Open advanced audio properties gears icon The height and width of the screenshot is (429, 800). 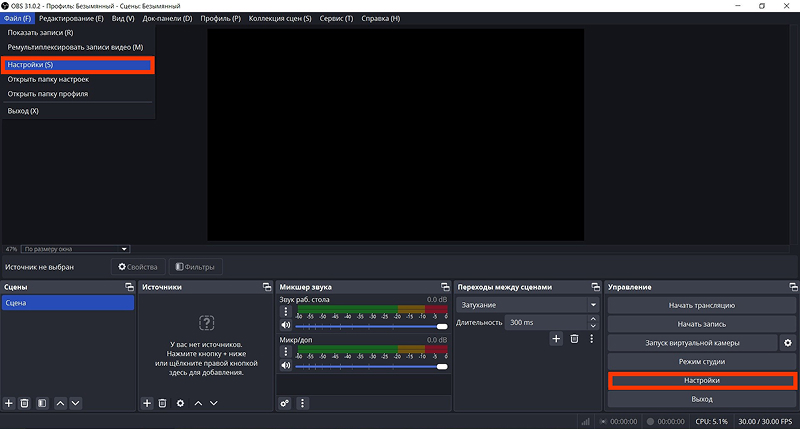click(285, 403)
